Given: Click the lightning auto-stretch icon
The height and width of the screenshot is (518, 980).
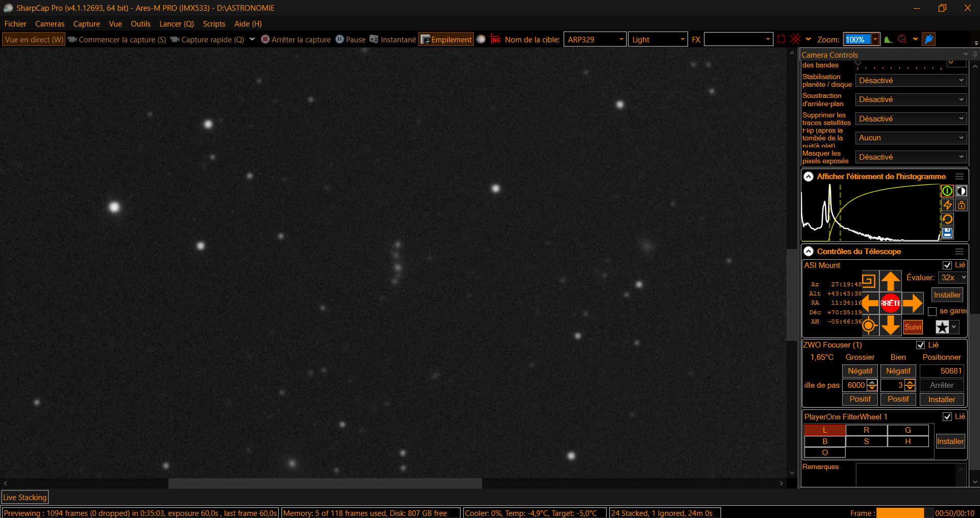Looking at the screenshot, I should [947, 205].
